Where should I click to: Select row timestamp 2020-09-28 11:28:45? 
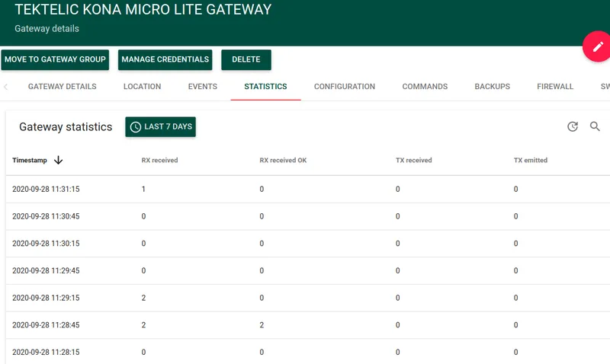(x=46, y=325)
